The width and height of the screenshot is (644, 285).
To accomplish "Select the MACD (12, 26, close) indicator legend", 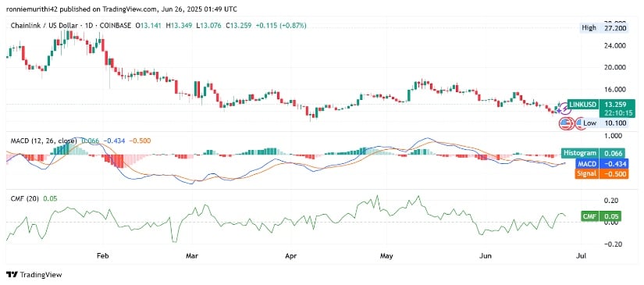I will [43, 141].
